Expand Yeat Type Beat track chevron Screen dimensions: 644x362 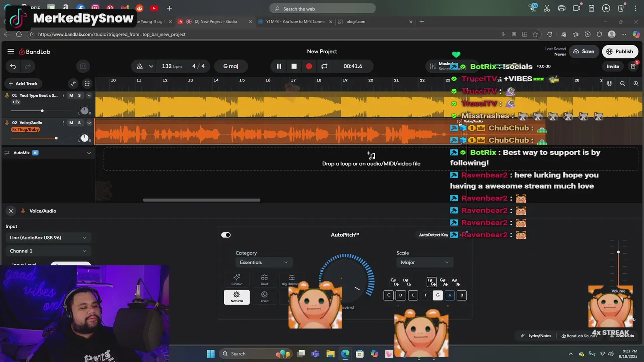[x=89, y=95]
